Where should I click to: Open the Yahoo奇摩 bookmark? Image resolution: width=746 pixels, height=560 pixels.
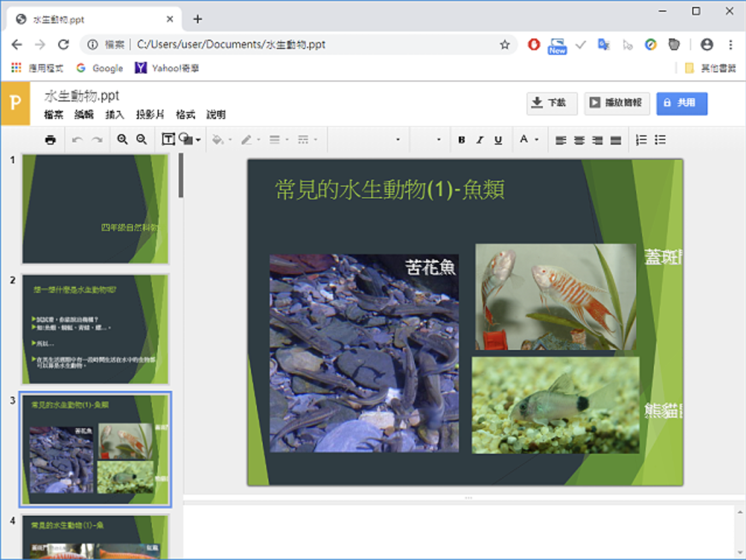[167, 68]
